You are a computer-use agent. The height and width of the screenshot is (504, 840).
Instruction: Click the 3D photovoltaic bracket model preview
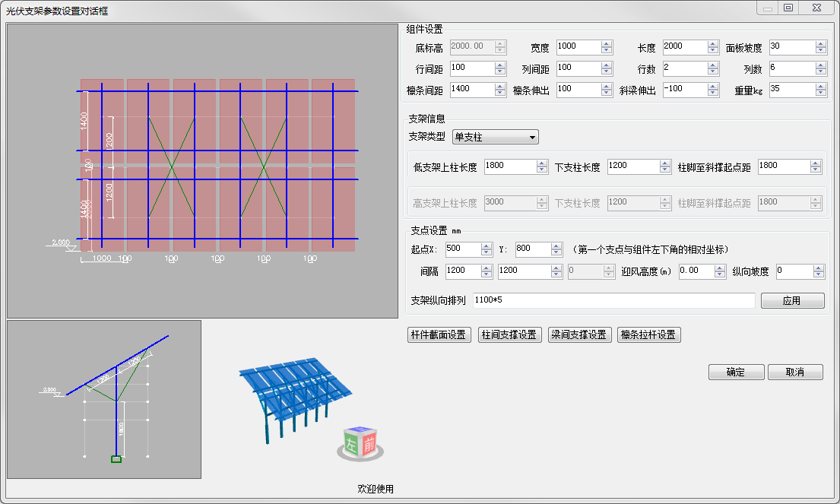tap(295, 394)
